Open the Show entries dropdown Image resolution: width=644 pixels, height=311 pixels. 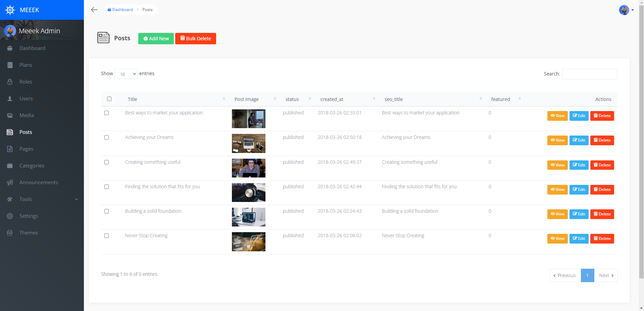tap(126, 74)
